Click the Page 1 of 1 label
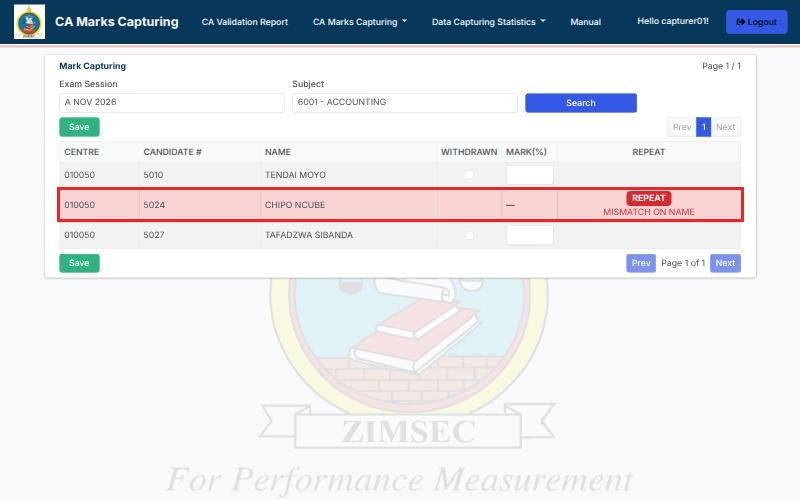The width and height of the screenshot is (800, 500). click(x=683, y=263)
